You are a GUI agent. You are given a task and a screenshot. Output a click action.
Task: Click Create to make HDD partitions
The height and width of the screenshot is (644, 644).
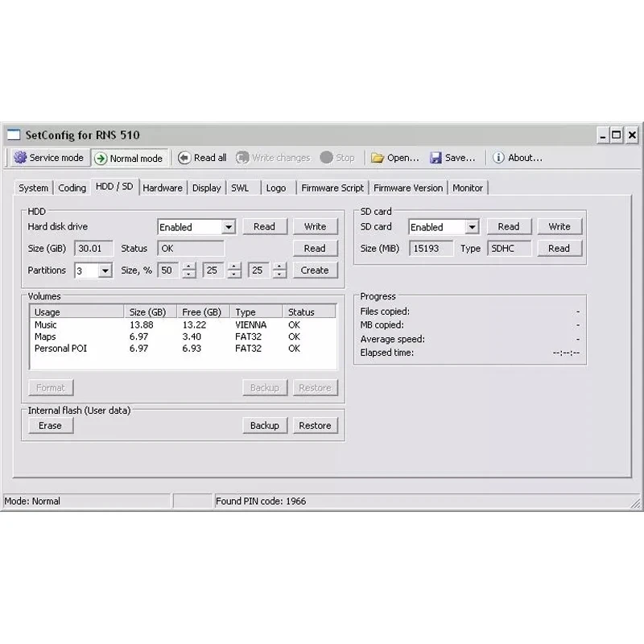pos(315,270)
